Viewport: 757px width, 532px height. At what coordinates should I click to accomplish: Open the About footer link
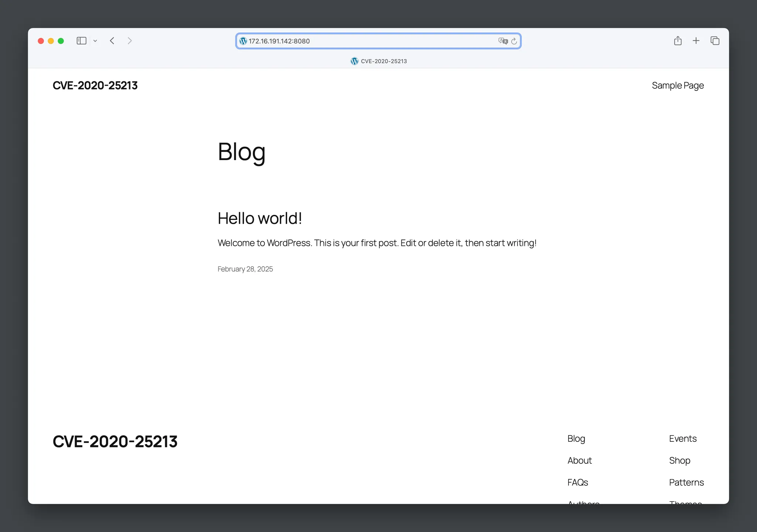579,461
